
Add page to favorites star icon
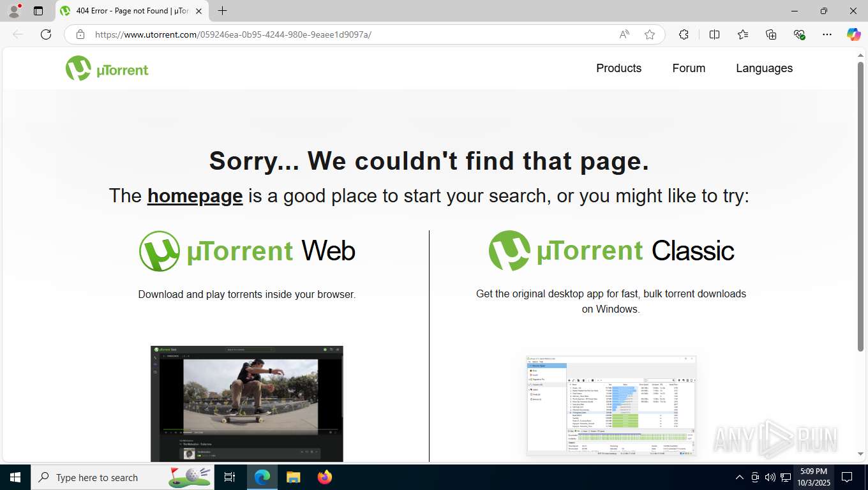click(650, 34)
